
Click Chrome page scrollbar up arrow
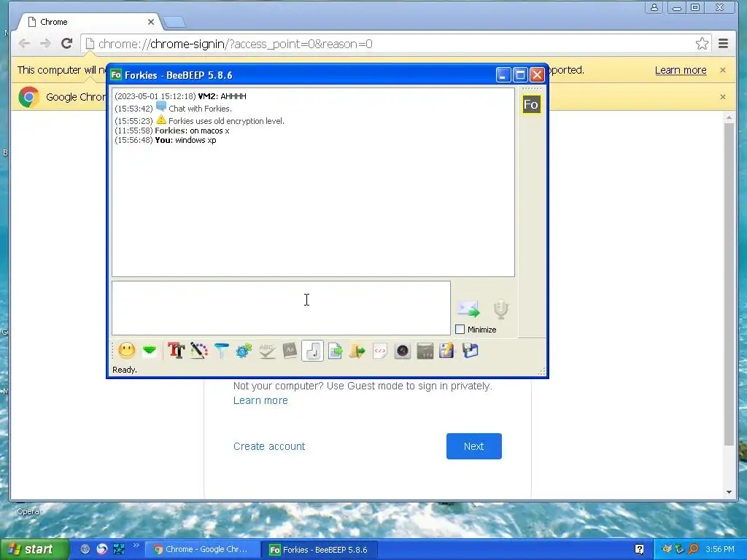(x=729, y=117)
